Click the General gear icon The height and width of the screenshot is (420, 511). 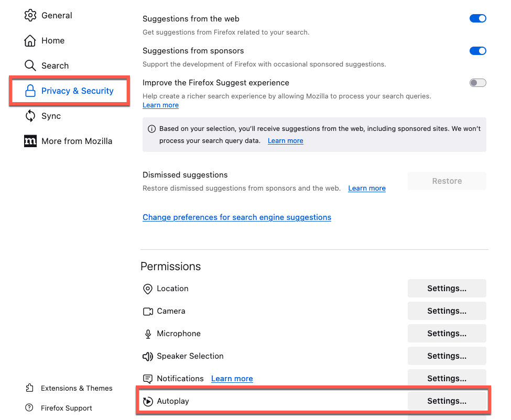point(30,15)
